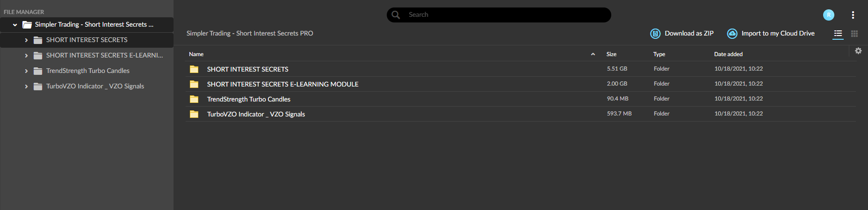
Task: Open the user avatar R icon
Action: pyautogui.click(x=829, y=15)
